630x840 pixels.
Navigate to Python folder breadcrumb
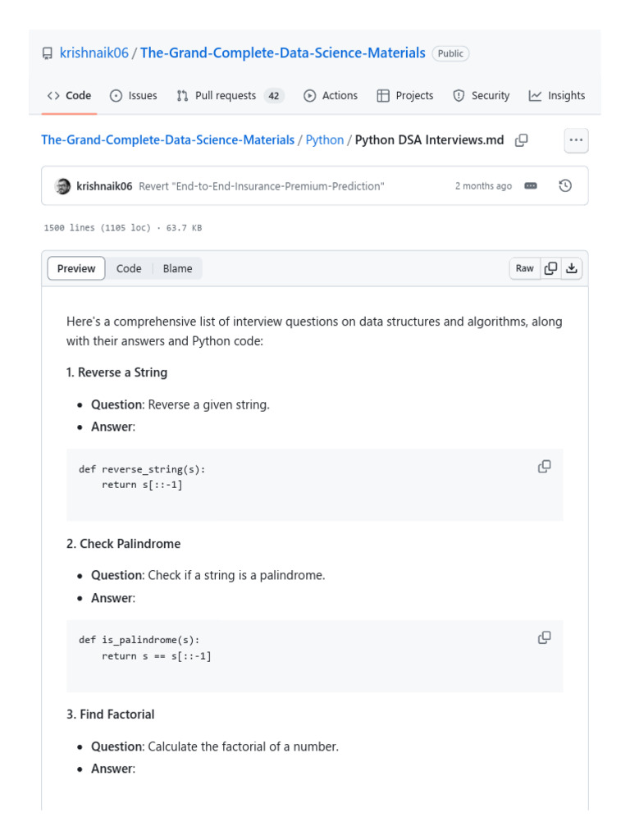click(325, 140)
